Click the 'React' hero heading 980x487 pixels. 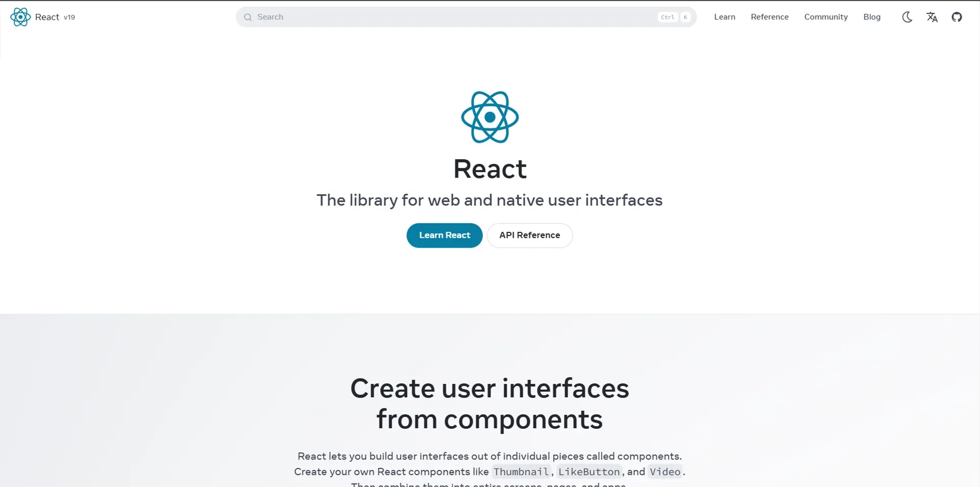pyautogui.click(x=490, y=169)
